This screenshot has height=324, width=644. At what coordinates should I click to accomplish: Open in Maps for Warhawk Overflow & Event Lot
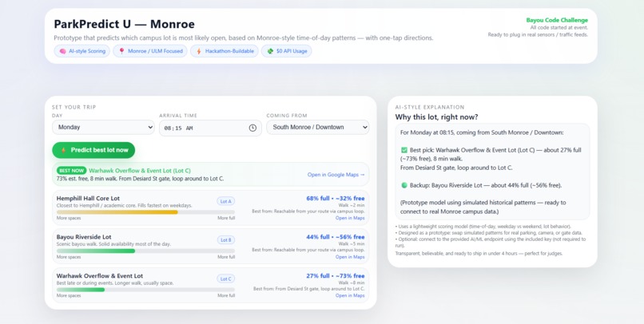(350, 295)
